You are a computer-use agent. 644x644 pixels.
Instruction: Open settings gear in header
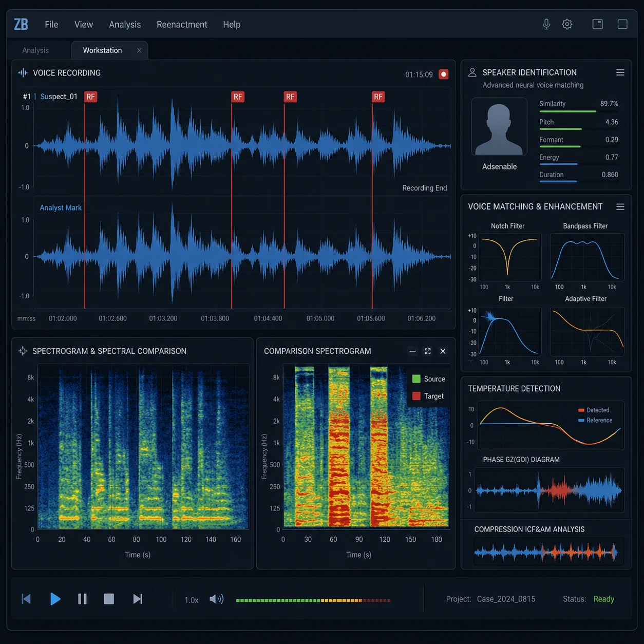567,24
